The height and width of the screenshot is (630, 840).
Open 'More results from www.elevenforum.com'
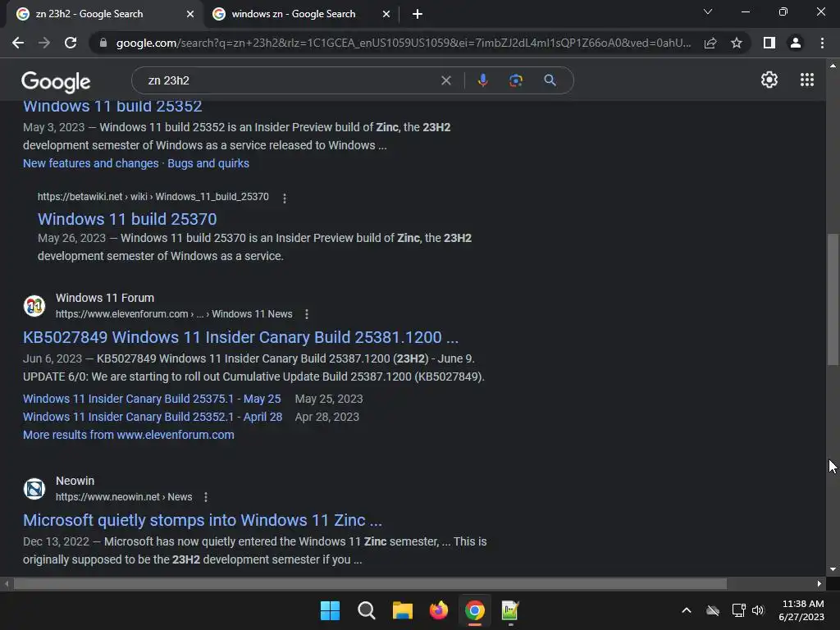129,435
